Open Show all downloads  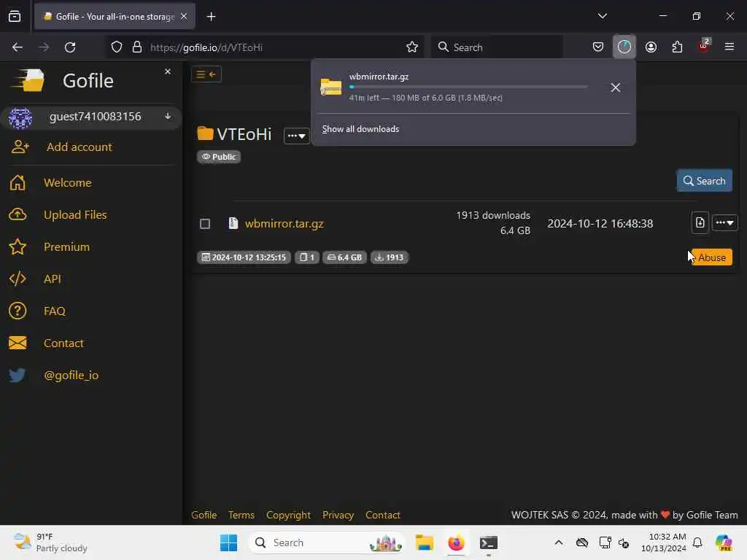pyautogui.click(x=360, y=129)
